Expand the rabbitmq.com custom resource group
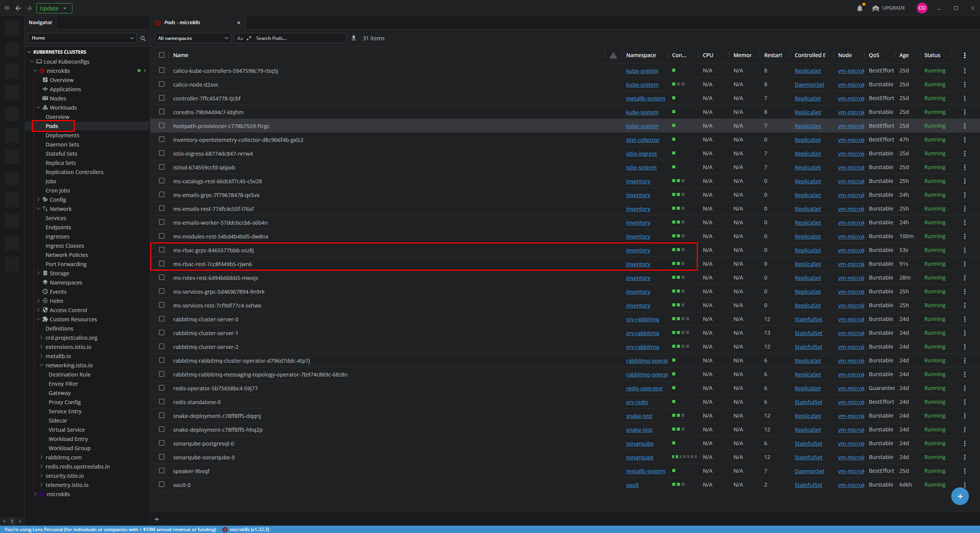Image resolution: width=980 pixels, height=533 pixels. pos(41,457)
